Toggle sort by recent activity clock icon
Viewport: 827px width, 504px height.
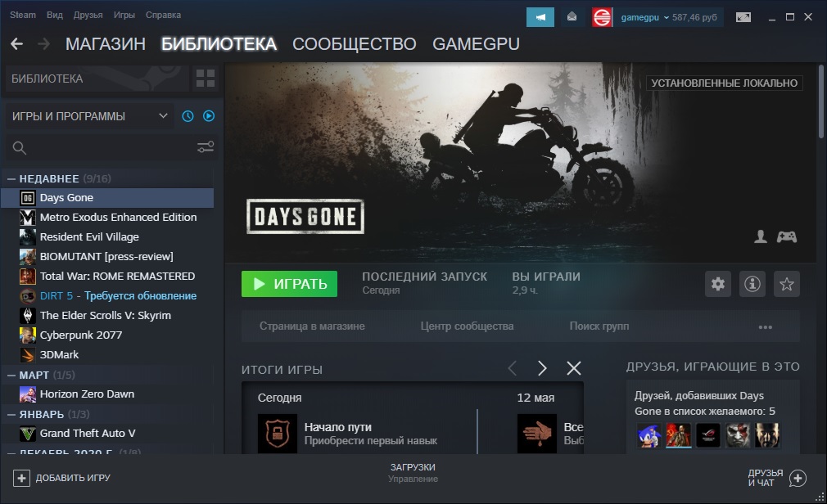point(188,116)
